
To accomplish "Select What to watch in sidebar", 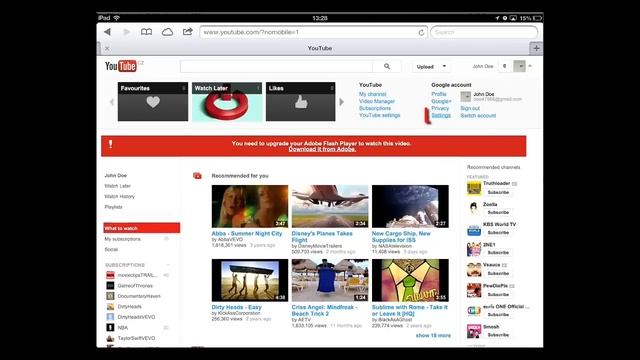I will (x=142, y=228).
